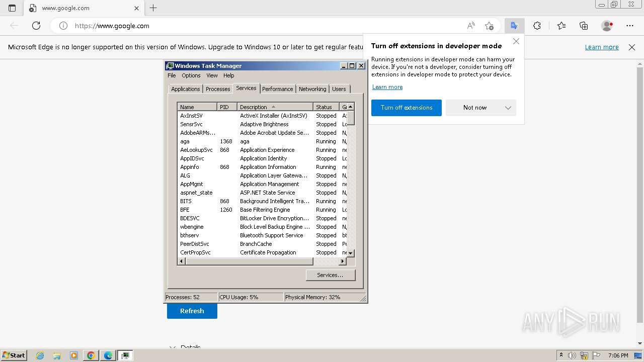Sort services by Name column header

click(197, 107)
